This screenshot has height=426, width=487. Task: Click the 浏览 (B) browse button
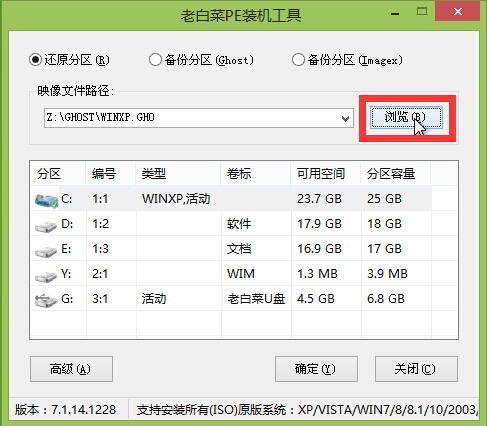[407, 117]
